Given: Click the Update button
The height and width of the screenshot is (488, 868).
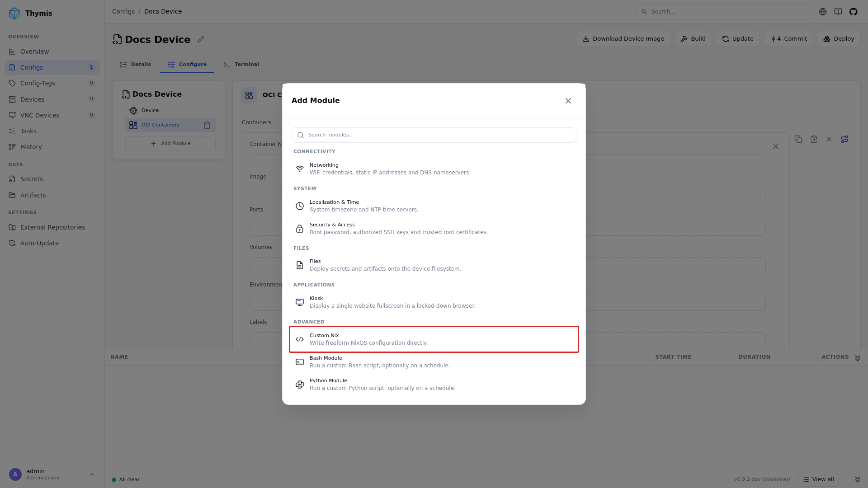Looking at the screenshot, I should [x=738, y=39].
